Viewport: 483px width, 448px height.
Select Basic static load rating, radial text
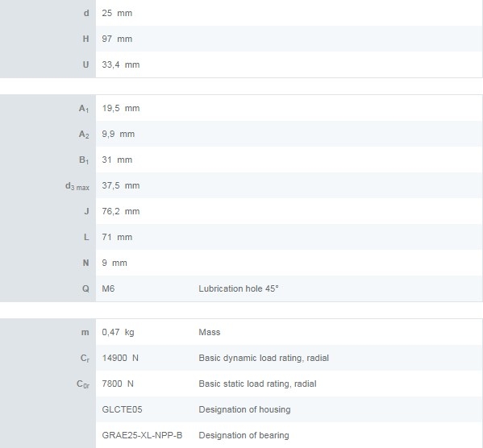point(257,384)
